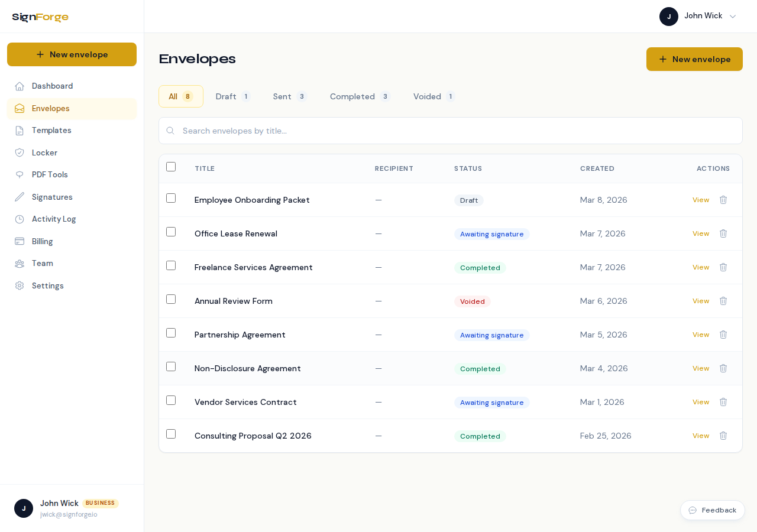757x532 pixels.
Task: Check the Freelance Services Agreement row
Action: tap(171, 265)
